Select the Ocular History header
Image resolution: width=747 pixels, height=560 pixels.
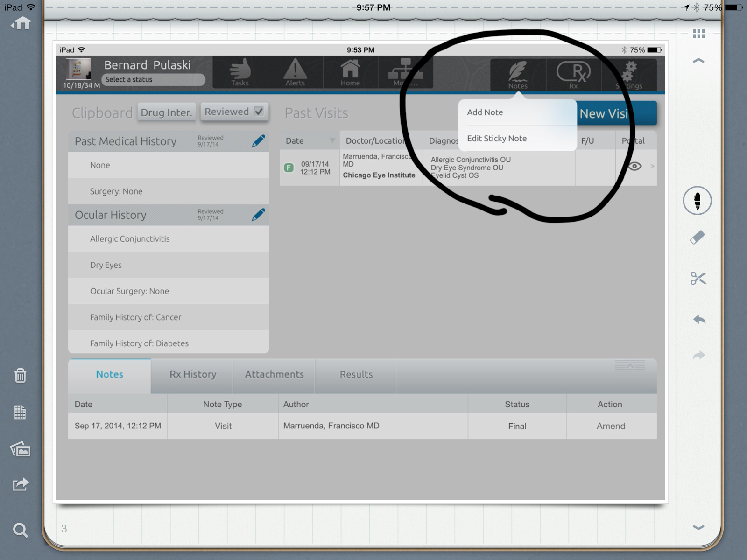[x=169, y=215]
